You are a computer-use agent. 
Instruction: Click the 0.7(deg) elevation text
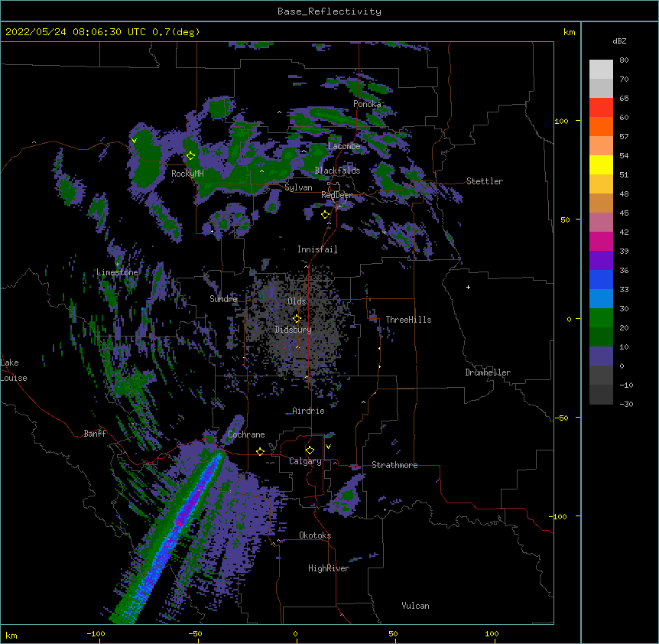(x=176, y=32)
